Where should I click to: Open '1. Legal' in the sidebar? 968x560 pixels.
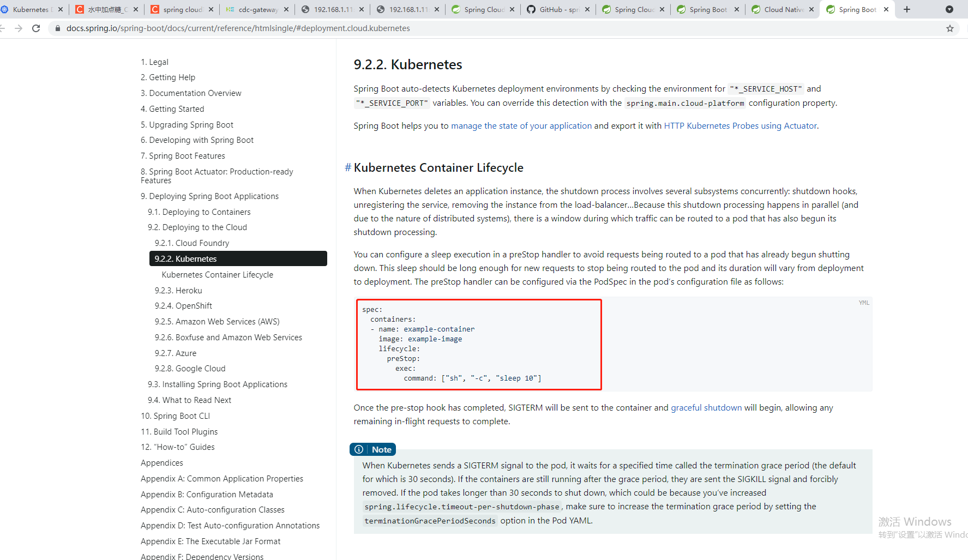(154, 62)
